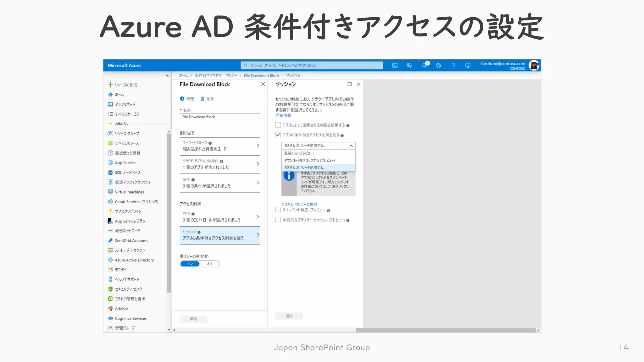This screenshot has height=362, width=644.
Task: Check 永続的なブラウザー セッション checkbox
Action: (x=278, y=220)
